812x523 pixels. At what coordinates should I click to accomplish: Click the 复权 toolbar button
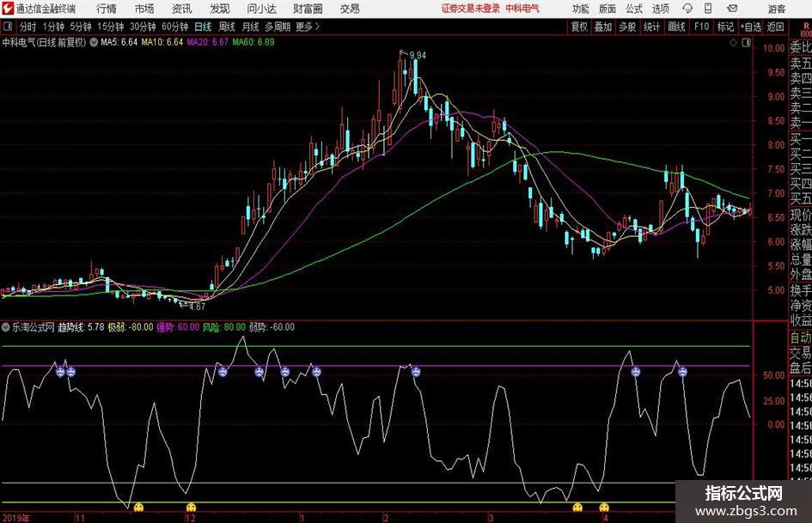[579, 27]
